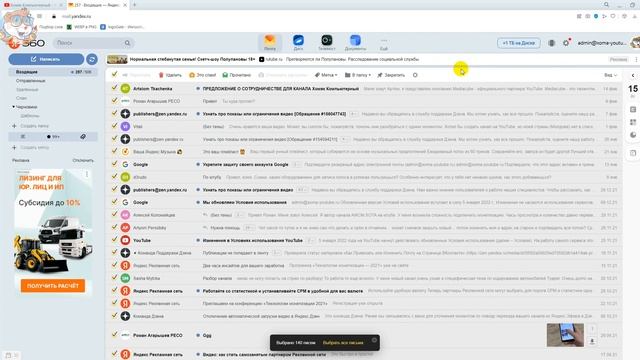The width and height of the screenshot is (640, 360).
Task: Open the Вид view dropdown
Action: coord(610,75)
